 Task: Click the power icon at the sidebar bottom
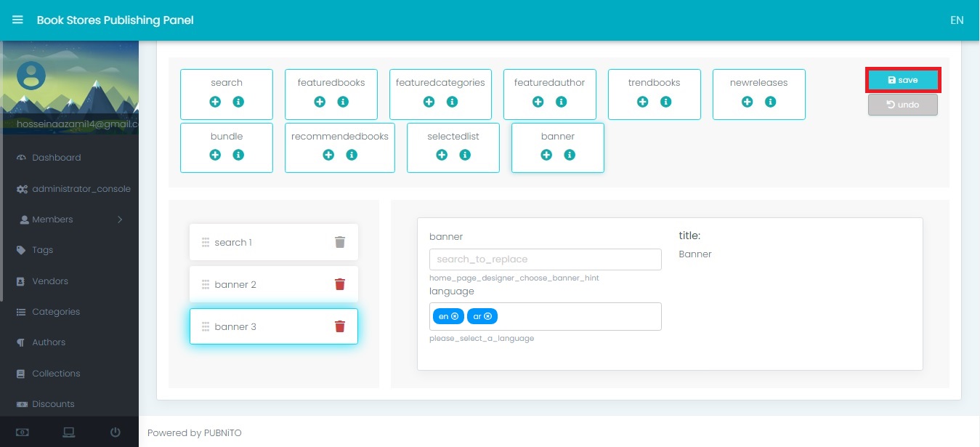click(115, 432)
